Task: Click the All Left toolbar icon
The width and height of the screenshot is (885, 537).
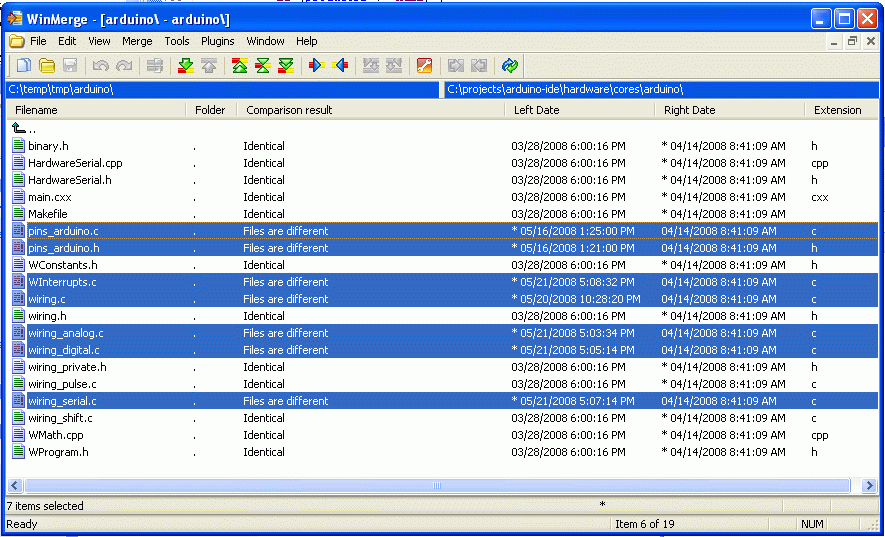Action: pyautogui.click(x=479, y=66)
